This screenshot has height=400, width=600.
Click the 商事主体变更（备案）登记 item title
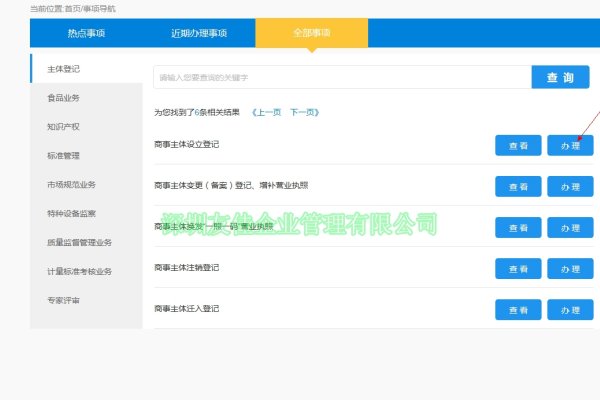pyautogui.click(x=231, y=185)
